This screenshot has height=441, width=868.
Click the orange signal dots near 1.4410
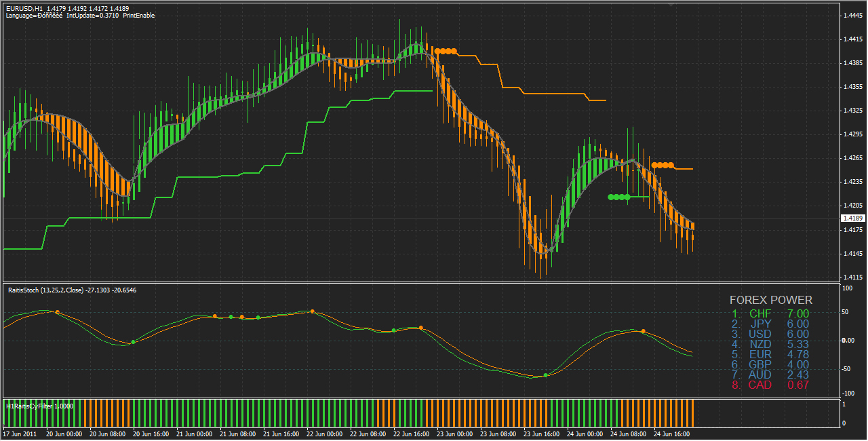pyautogui.click(x=446, y=51)
